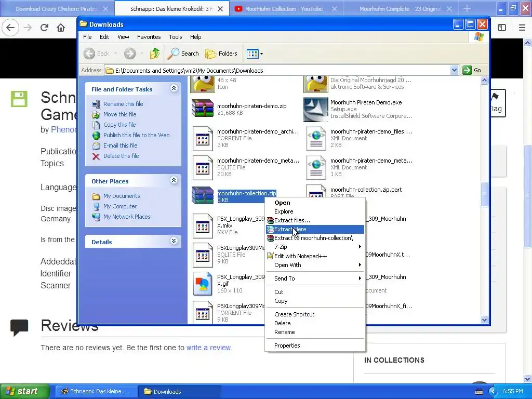Select moorhuhn-collection.zip archive icon
This screenshot has width=532, height=399.
coord(203,196)
